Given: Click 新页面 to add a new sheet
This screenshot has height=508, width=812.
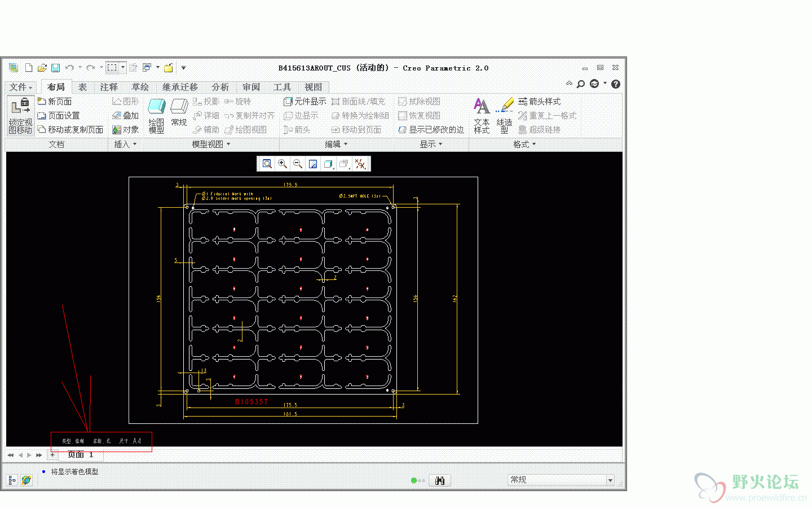Looking at the screenshot, I should 55,101.
